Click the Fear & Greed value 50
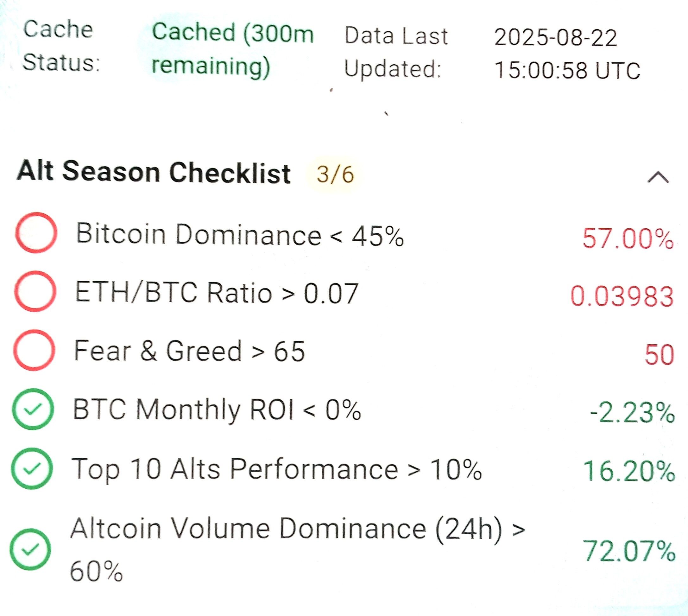This screenshot has height=616, width=688. coord(659,354)
